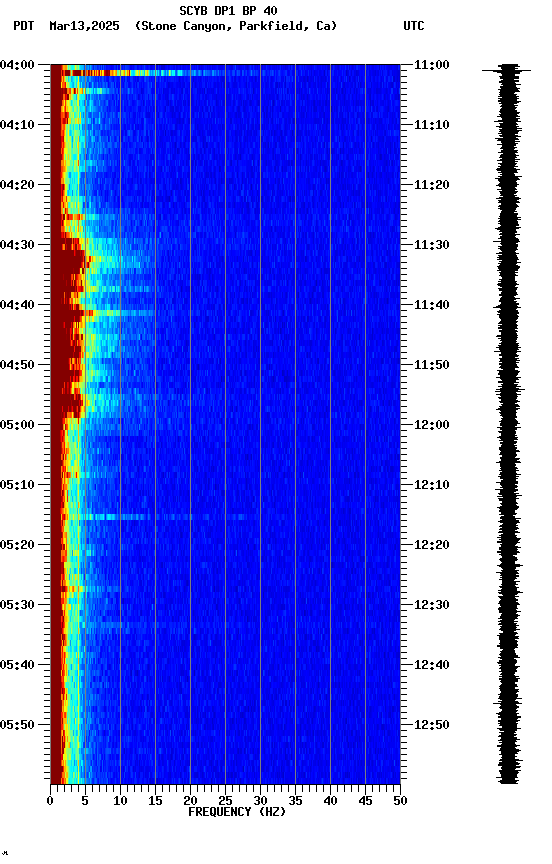Click the 11:40 UTC time label
Screen dimensions: 552x864
(431, 305)
